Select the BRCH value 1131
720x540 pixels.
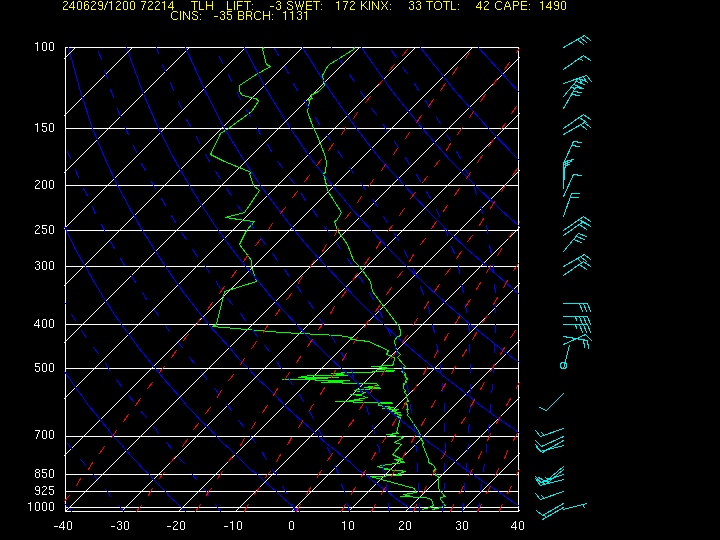295,16
